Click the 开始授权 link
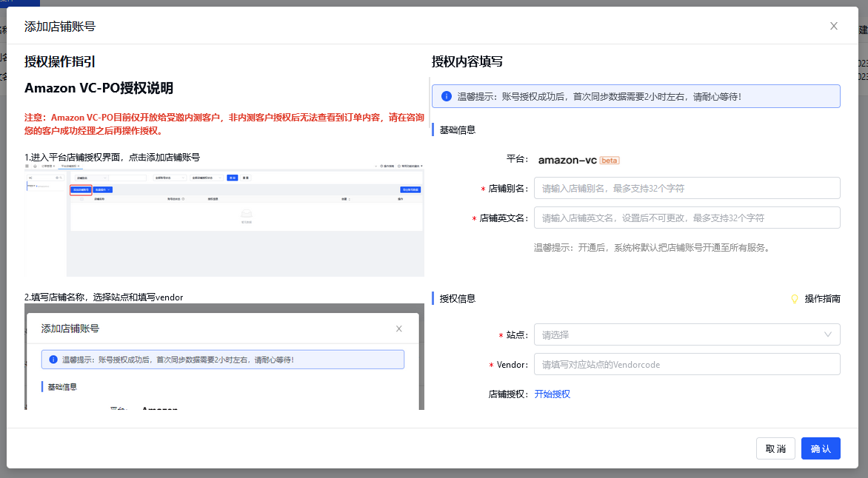The image size is (868, 478). click(x=552, y=394)
